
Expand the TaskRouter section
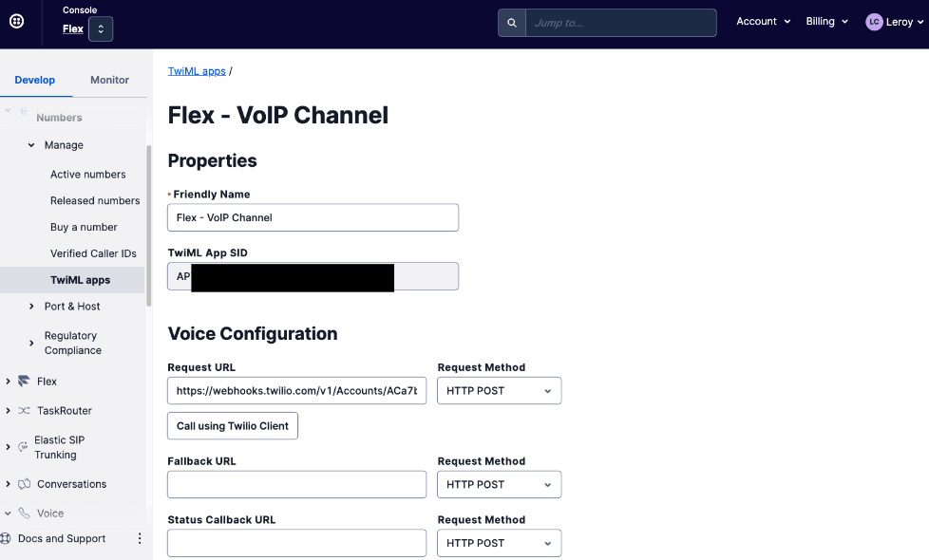(8, 410)
